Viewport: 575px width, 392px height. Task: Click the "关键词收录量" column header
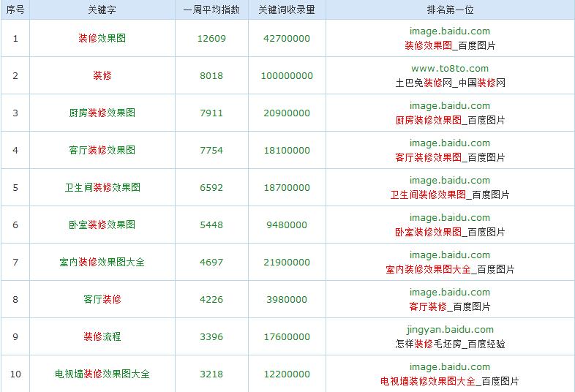pyautogui.click(x=287, y=10)
